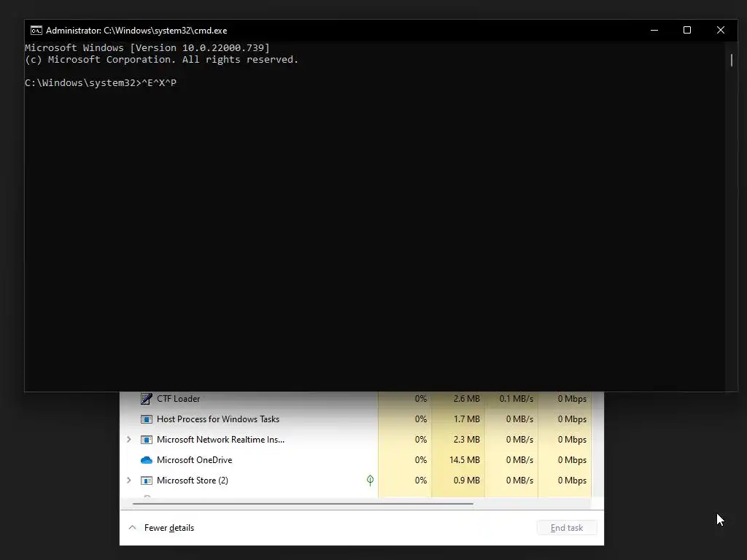
Task: Click the 0 Mbps network value for OneDrive
Action: (572, 460)
